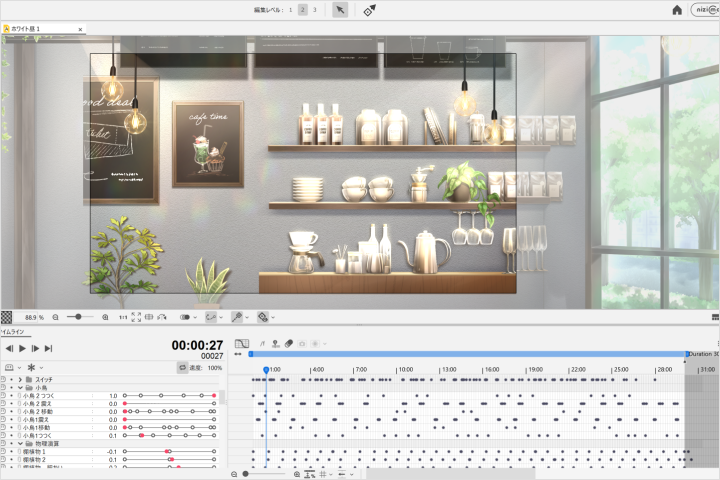The width and height of the screenshot is (720, 480).
Task: Adjust the canvas zoom slider
Action: (x=79, y=317)
